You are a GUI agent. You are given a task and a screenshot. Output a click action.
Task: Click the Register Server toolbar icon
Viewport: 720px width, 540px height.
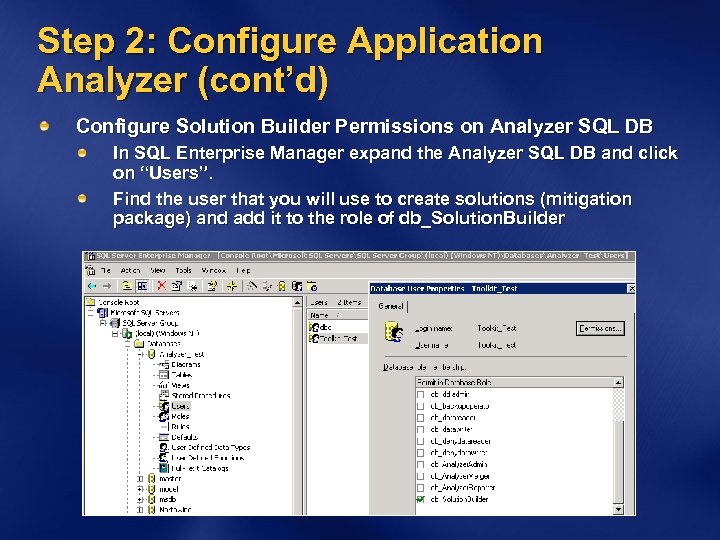(x=267, y=286)
